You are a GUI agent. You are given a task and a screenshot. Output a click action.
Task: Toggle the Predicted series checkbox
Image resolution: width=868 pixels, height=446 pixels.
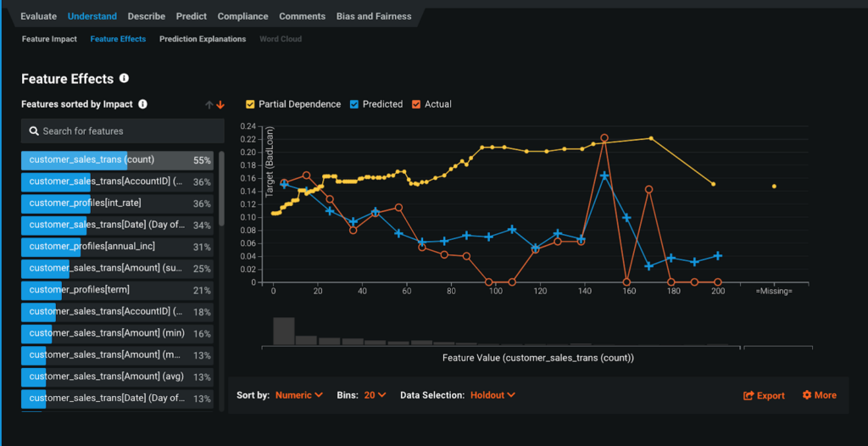[354, 104]
